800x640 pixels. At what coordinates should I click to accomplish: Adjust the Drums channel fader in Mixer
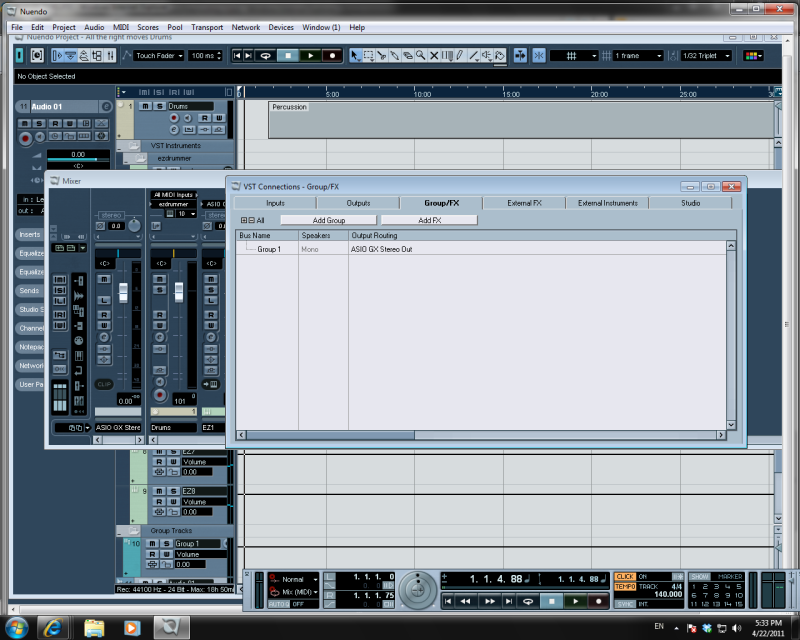(x=179, y=291)
